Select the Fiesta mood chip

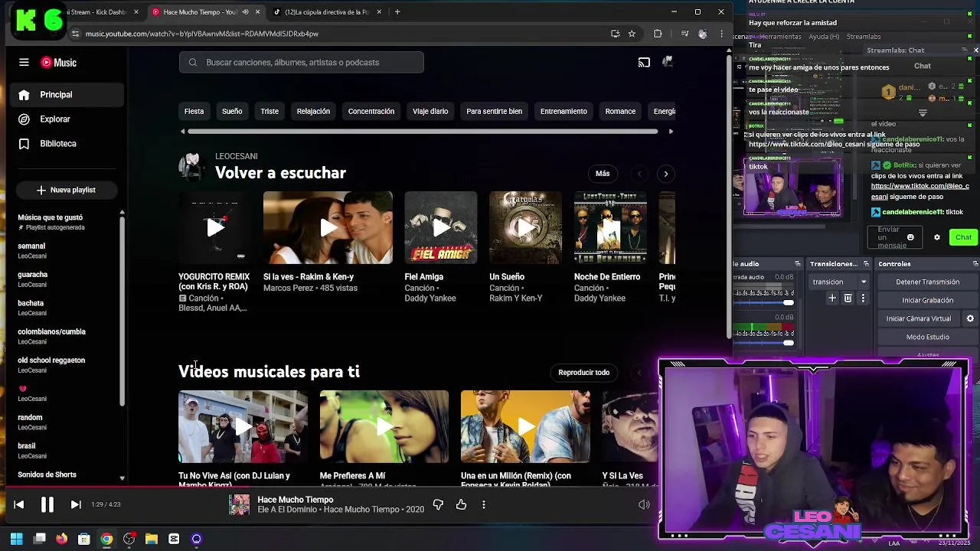(194, 112)
